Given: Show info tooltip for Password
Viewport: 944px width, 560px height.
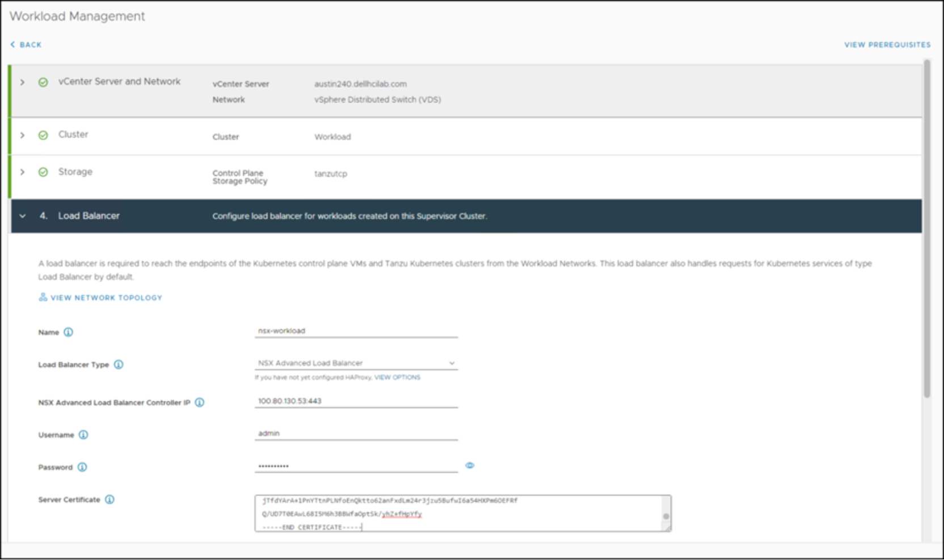Looking at the screenshot, I should 82,467.
